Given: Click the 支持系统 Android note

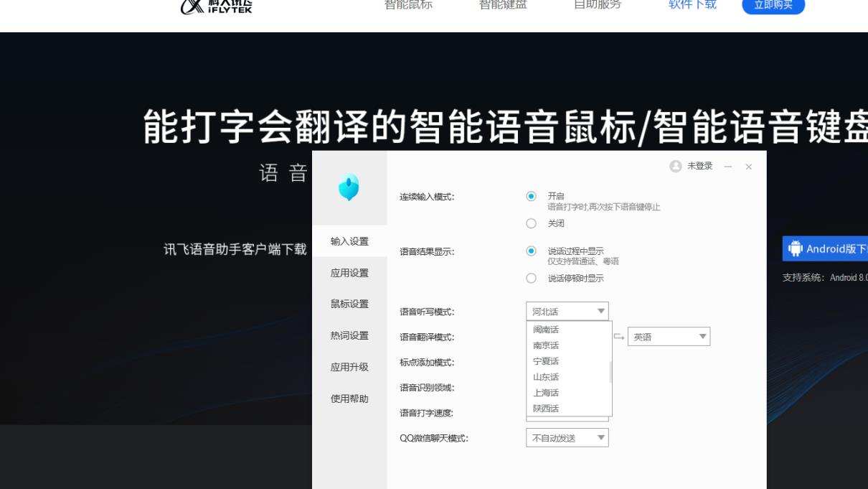Looking at the screenshot, I should [825, 278].
